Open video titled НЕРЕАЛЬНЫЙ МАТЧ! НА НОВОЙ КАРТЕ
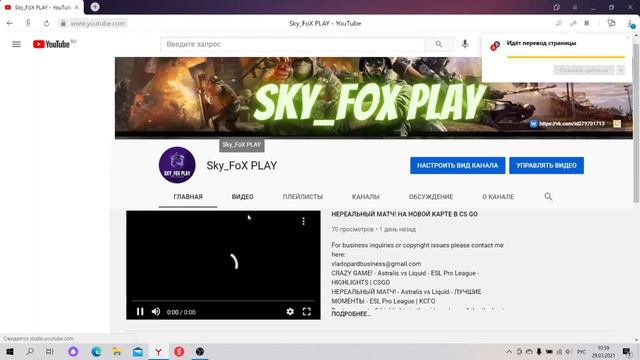Screen dimensions: 640x360 [404, 214]
